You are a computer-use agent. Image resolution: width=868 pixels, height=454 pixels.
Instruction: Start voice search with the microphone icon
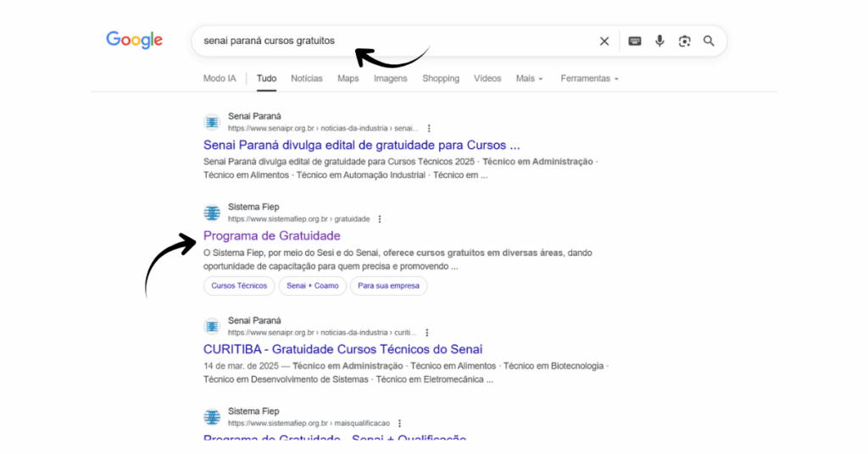click(659, 41)
